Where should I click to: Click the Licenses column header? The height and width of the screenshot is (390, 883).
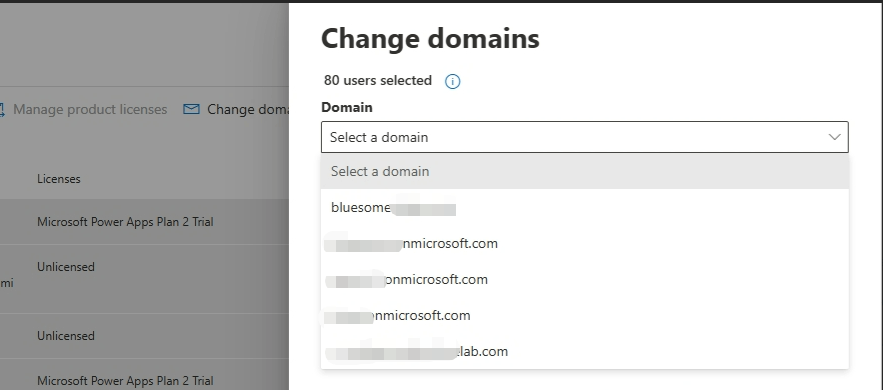click(59, 179)
